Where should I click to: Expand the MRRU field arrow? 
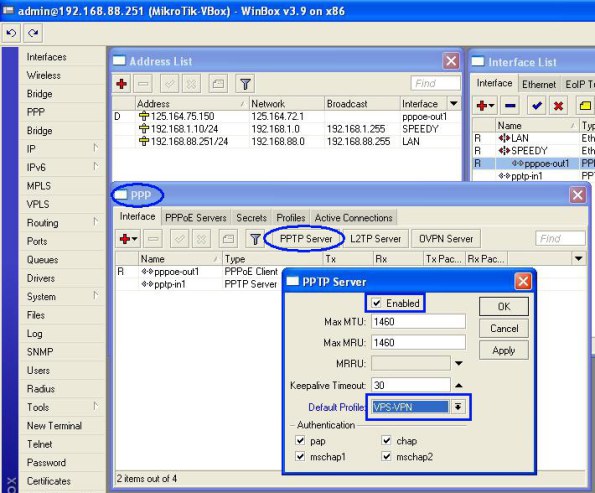coord(459,364)
